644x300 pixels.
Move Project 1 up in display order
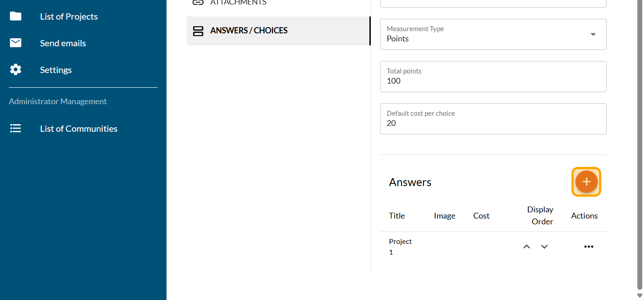pyautogui.click(x=527, y=247)
